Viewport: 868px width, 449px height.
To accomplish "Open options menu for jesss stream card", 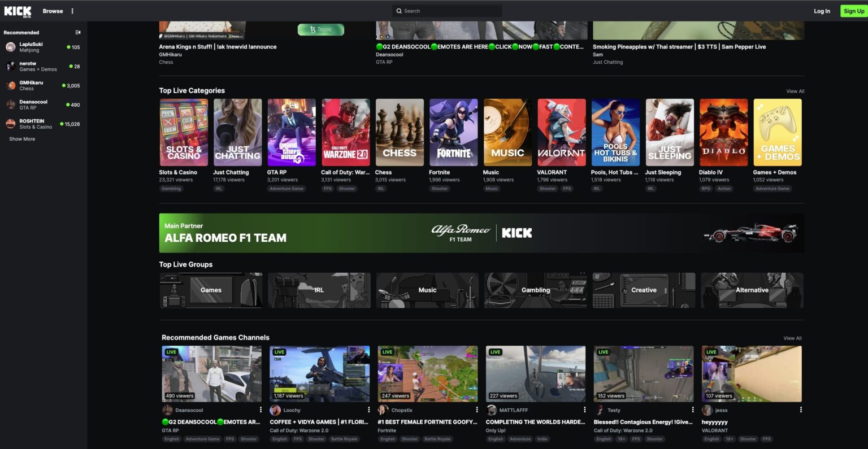I will [x=801, y=409].
